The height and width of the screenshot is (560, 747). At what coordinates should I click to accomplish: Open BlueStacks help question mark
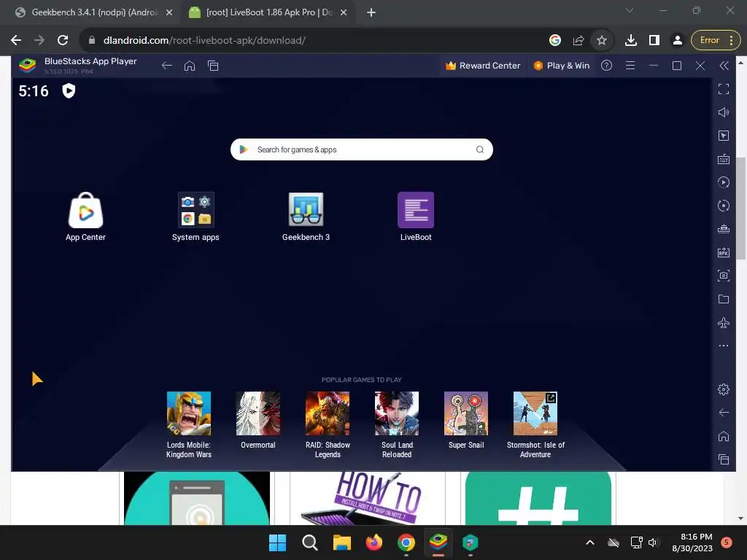(606, 66)
